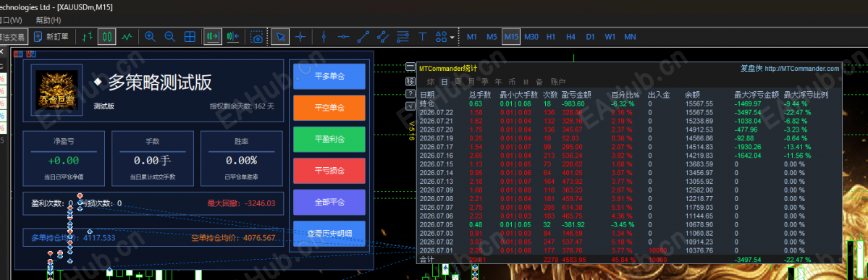Viewport: 868px width, 280px height.
Task: Switch to H1 timeframe
Action: point(551,37)
